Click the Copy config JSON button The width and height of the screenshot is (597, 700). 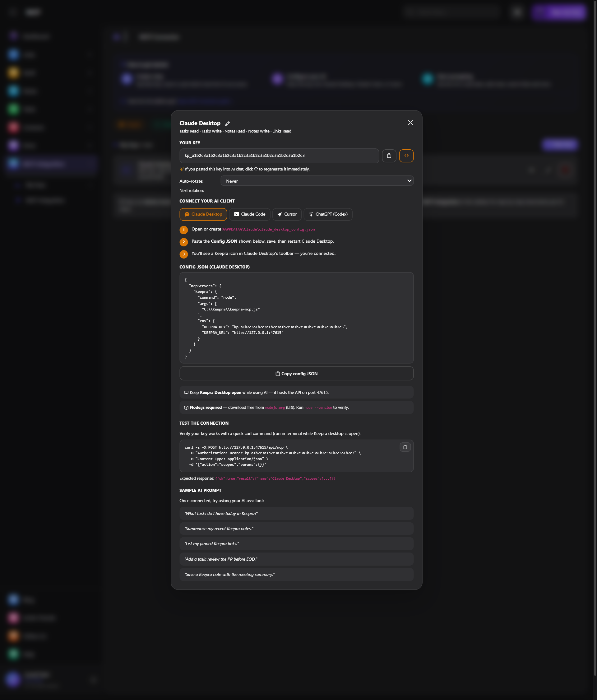[x=296, y=374]
